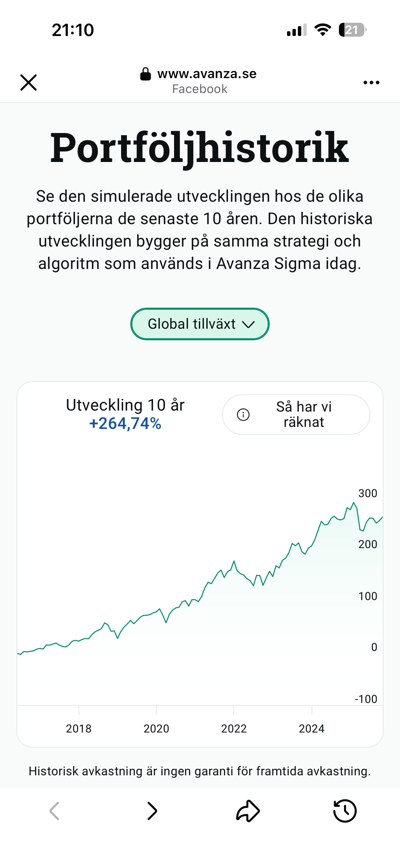Tap the info circle icon

[243, 415]
